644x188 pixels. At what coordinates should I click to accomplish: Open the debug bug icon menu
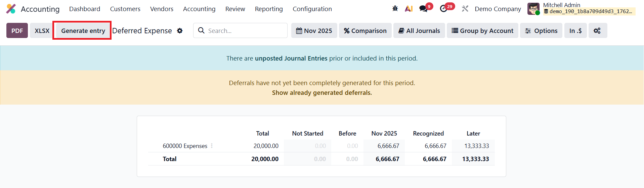tap(395, 9)
